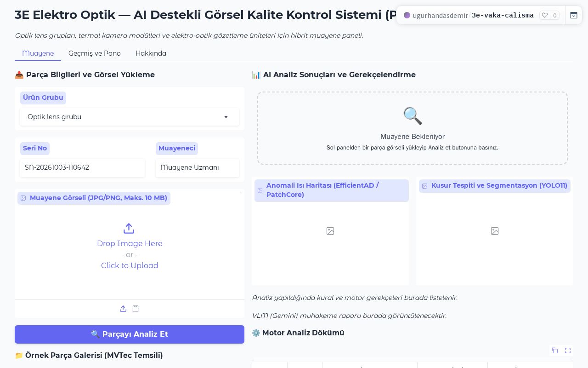Click the Seri No input field
Image resolution: width=588 pixels, height=368 pixels.
pyautogui.click(x=83, y=168)
